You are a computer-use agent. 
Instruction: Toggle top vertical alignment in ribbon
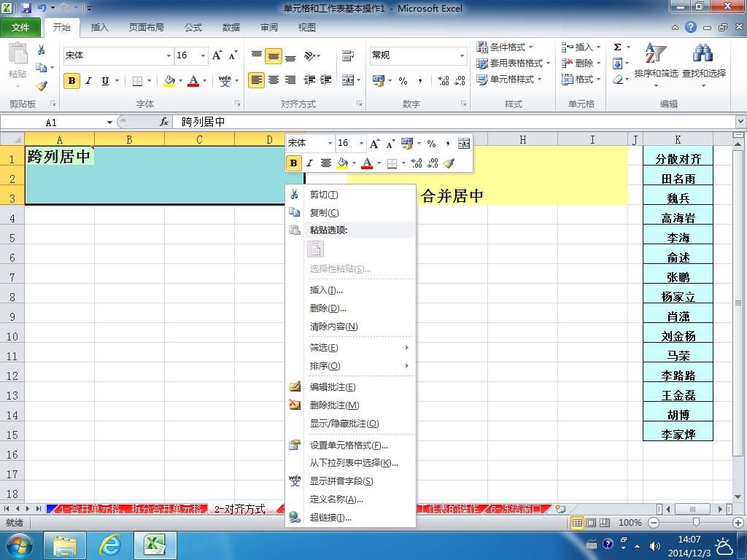(x=256, y=55)
